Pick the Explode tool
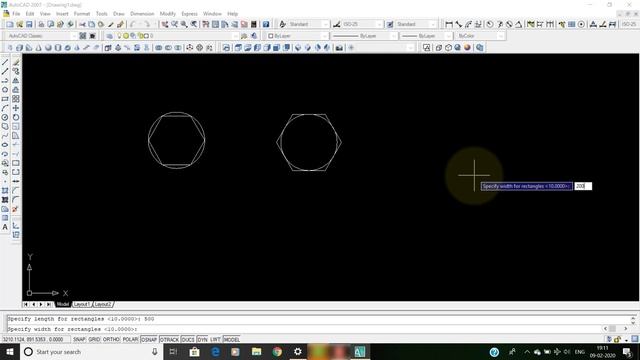 16,209
